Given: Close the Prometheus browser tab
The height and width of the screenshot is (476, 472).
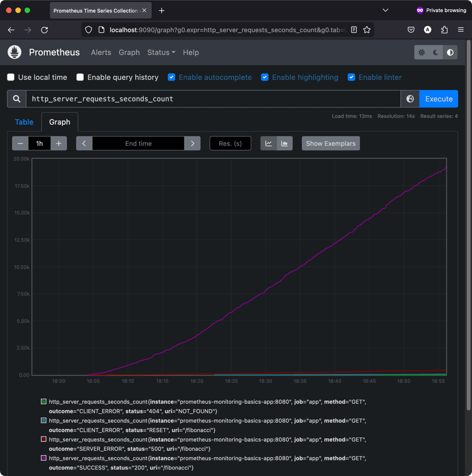Looking at the screenshot, I should [x=144, y=10].
